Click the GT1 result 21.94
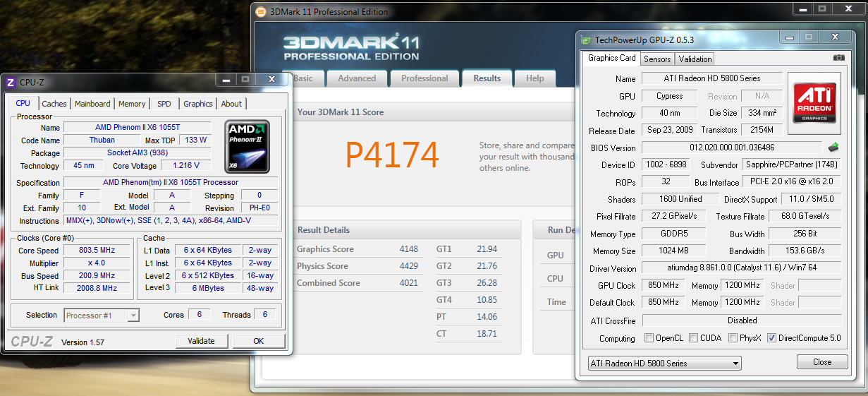This screenshot has width=868, height=396. click(487, 249)
